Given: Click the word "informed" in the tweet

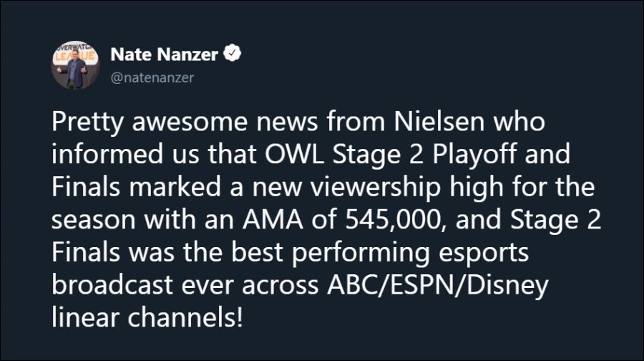Looking at the screenshot, I should (x=102, y=155).
